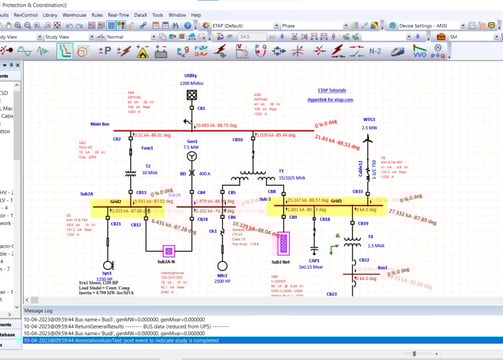Click the Zoom In magnifier tool

click(18, 26)
